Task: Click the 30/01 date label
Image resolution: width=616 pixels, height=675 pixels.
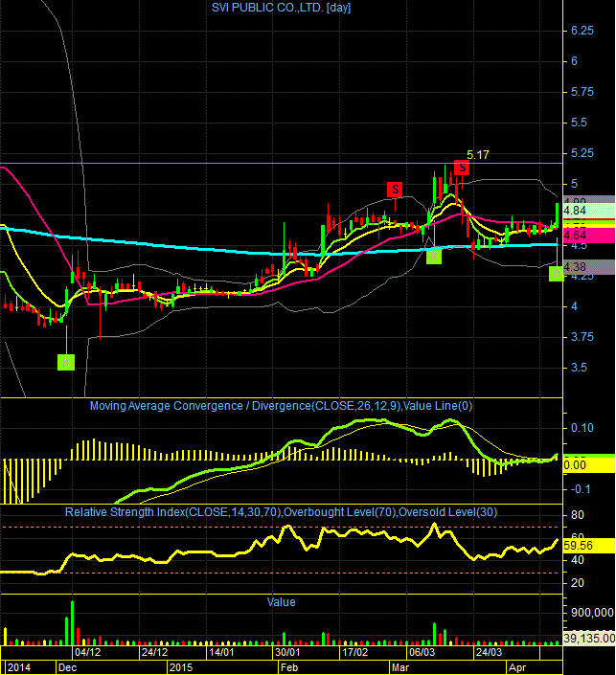Action: coord(287,652)
